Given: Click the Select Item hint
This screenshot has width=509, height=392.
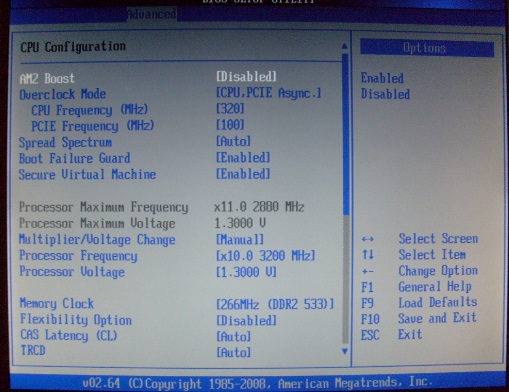Looking at the screenshot, I should 432,255.
